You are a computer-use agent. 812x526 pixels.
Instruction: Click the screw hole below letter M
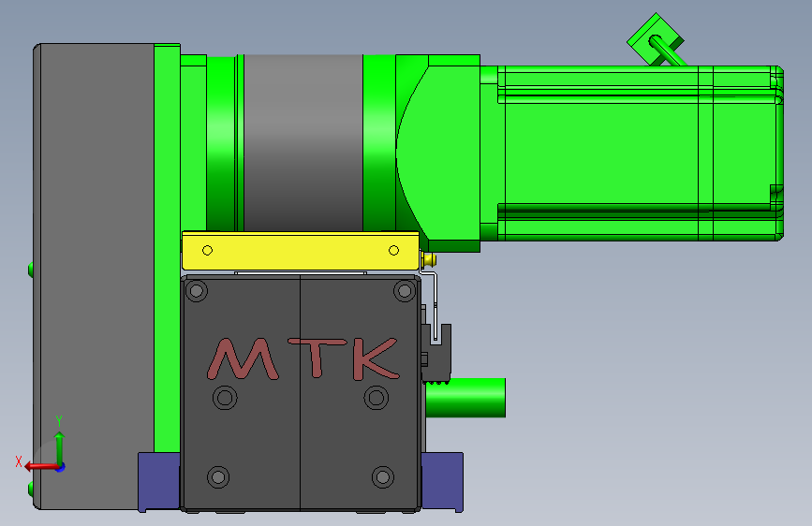225,398
